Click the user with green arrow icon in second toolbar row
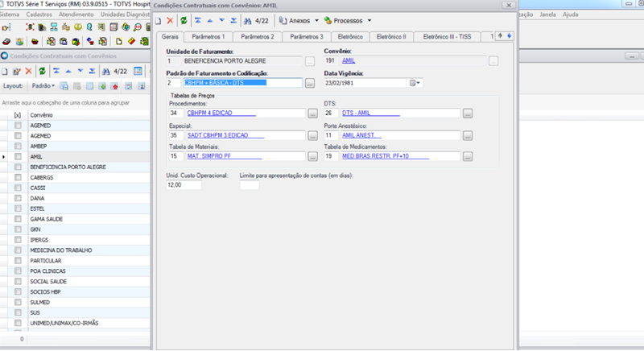644x351 pixels. pyautogui.click(x=19, y=41)
